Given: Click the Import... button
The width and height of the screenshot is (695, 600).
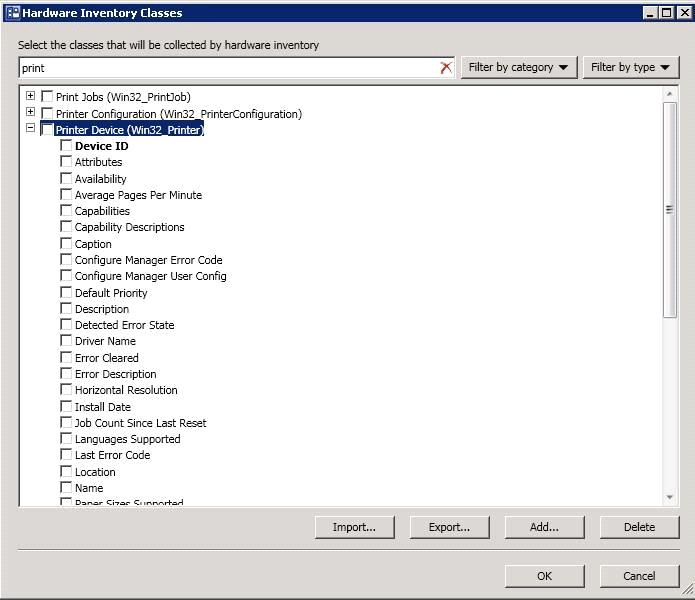Looking at the screenshot, I should click(x=355, y=527).
